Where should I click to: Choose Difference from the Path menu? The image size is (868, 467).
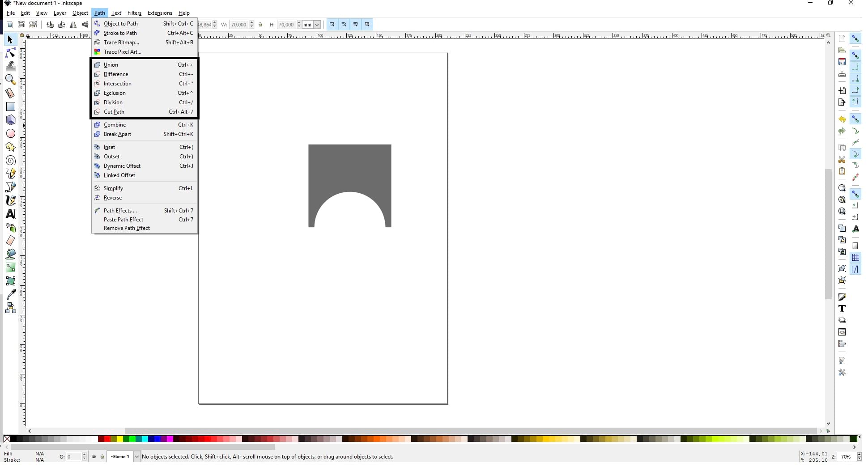pos(144,74)
